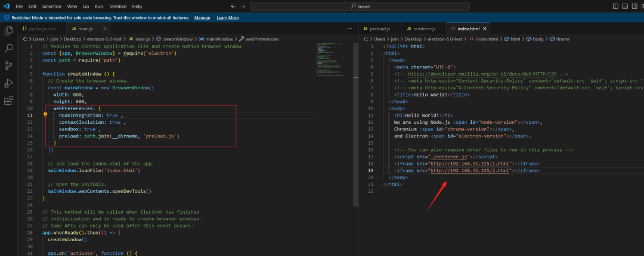This screenshot has height=256, width=644.
Task: Click the lightbulb code action icon
Action: (x=45, y=115)
